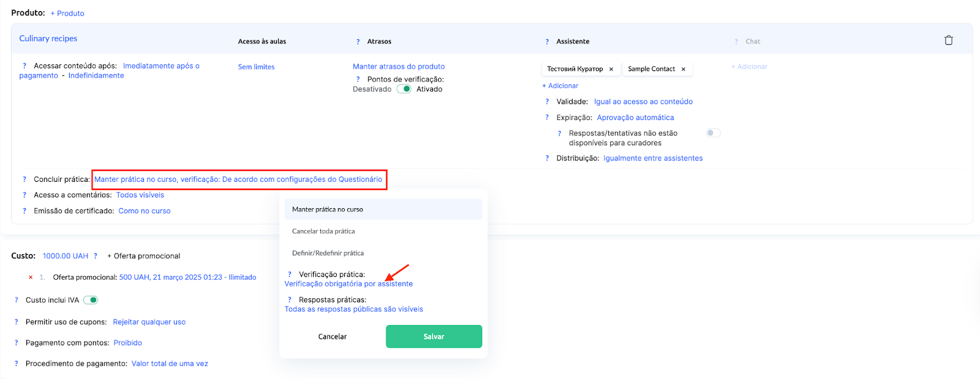Enable Respostas/tentativas curadores toggle

tap(713, 133)
